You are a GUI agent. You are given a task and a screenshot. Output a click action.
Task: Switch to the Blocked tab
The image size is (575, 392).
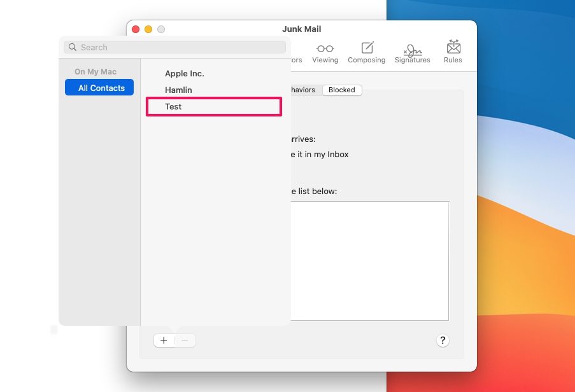341,90
